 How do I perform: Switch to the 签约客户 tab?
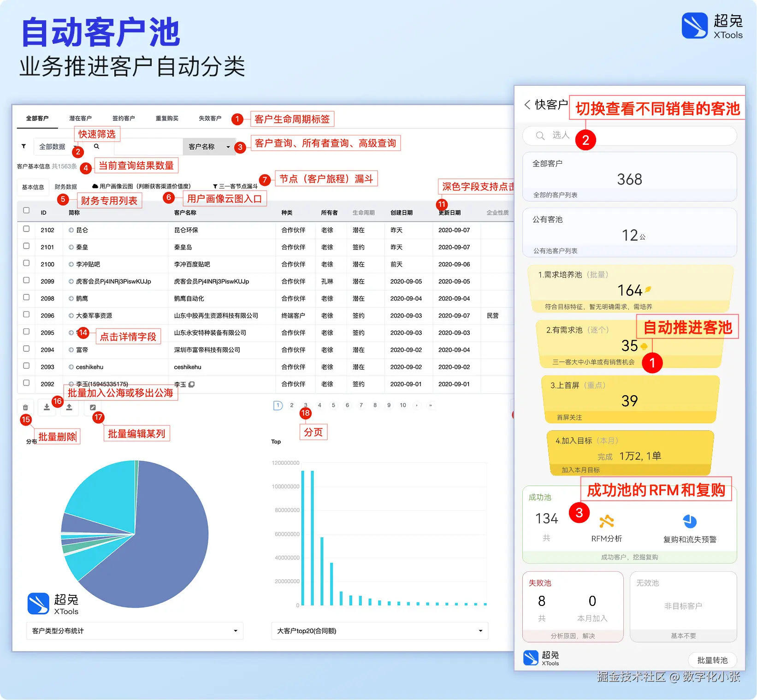point(124,119)
